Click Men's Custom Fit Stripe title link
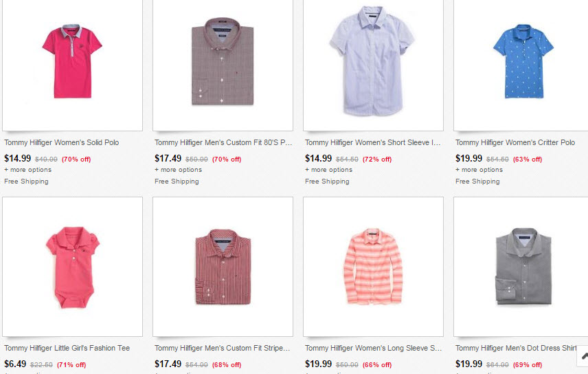This screenshot has height=374, width=588. tap(222, 348)
